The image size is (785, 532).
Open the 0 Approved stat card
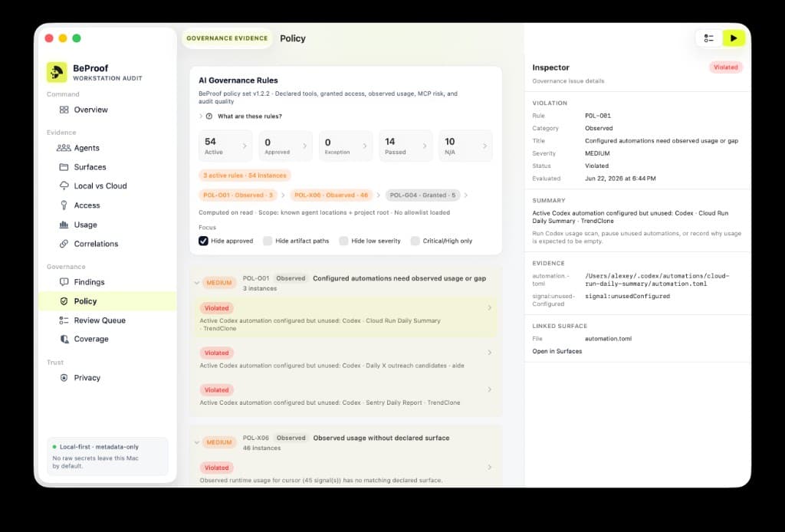coord(286,146)
